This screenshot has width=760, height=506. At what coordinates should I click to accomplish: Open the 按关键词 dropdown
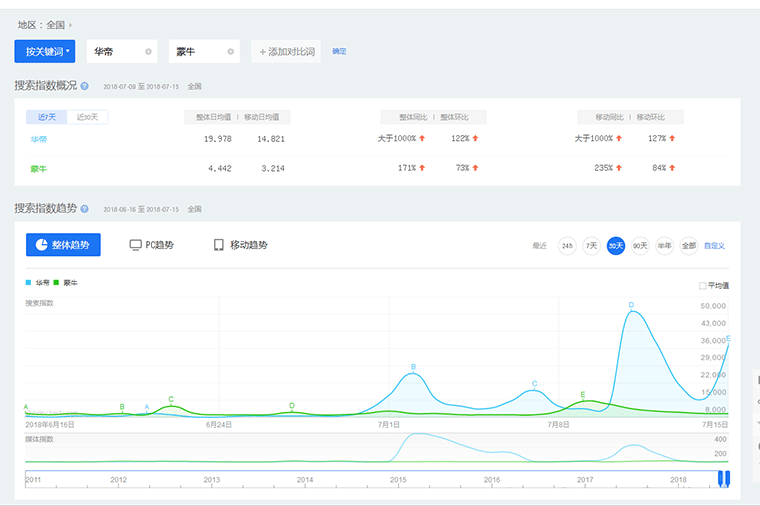point(45,51)
